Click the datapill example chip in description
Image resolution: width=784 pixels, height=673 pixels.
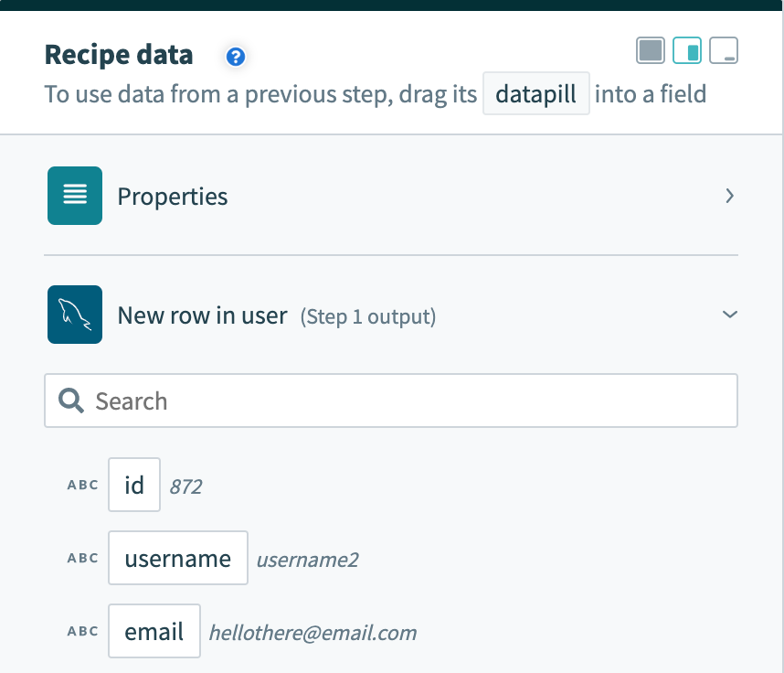pos(535,94)
